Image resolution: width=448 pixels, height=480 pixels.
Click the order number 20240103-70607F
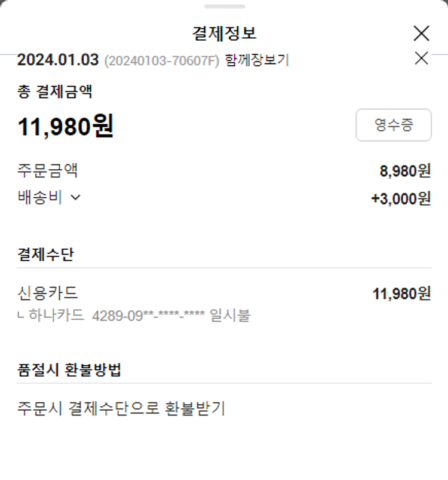click(162, 60)
